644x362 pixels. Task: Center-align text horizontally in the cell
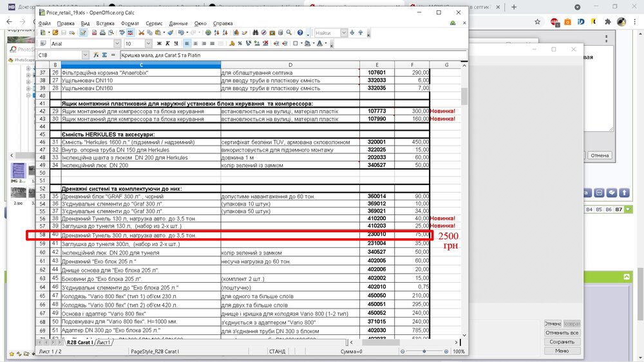196,44
